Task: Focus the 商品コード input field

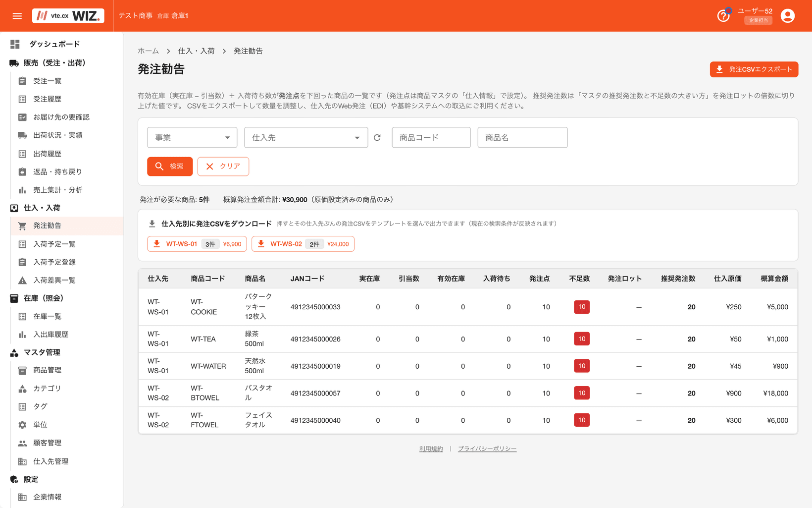Action: pos(431,137)
